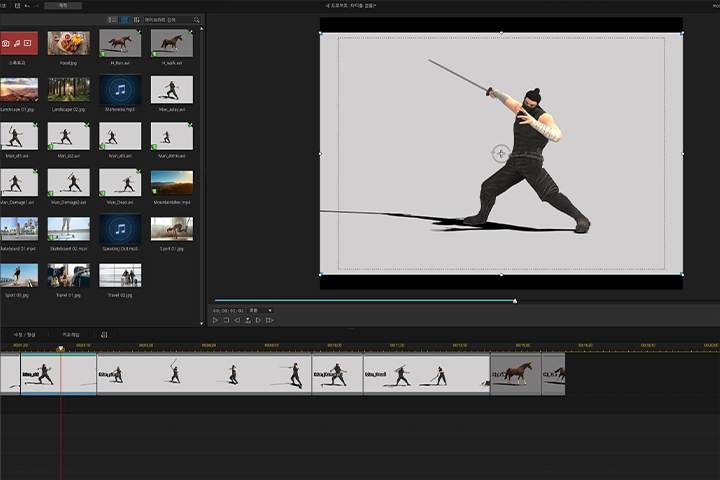Select the H_Run.avi horse thumbnail
The height and width of the screenshot is (480, 720).
(120, 43)
